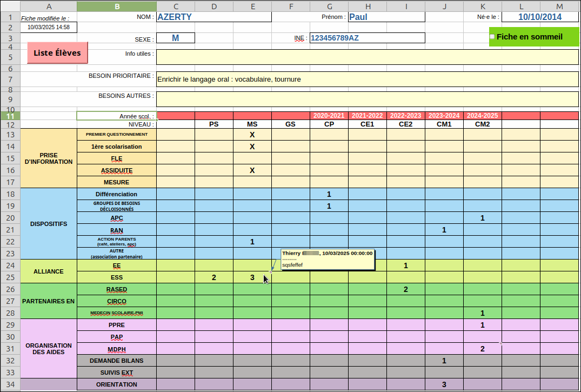Select the 1 in ACTION PARENTS row

[252, 242]
